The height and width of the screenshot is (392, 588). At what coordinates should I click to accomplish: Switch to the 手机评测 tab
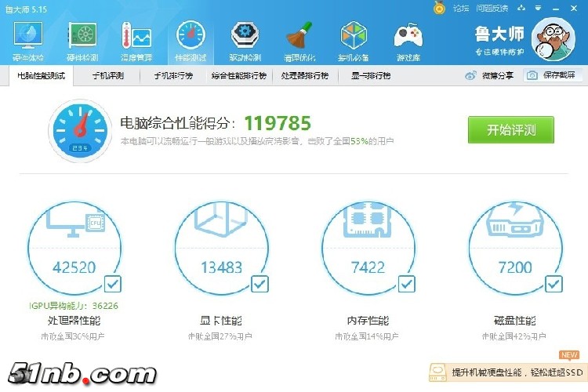tap(108, 76)
